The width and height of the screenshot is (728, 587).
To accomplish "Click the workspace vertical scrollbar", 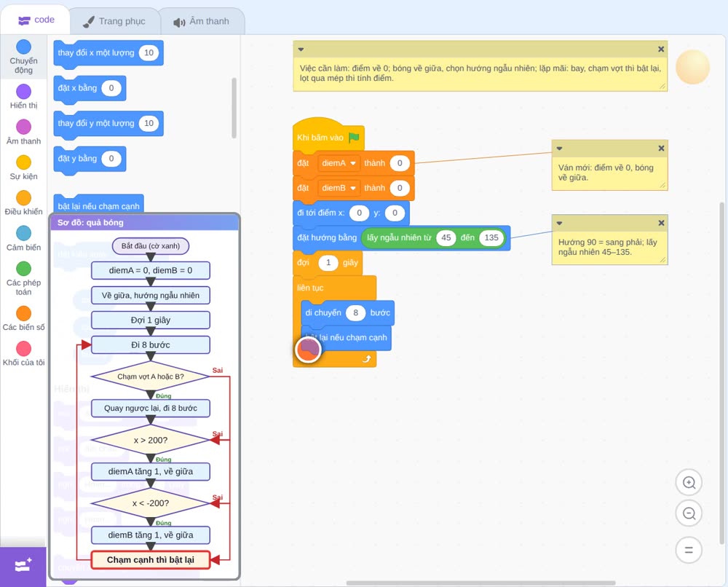I will [x=721, y=373].
